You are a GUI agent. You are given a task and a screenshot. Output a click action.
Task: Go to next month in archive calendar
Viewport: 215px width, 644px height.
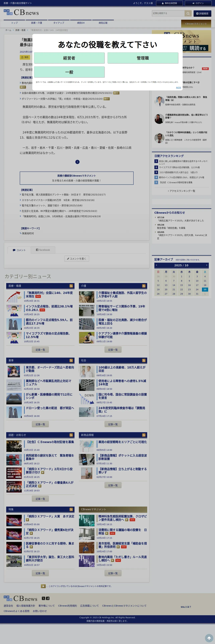click(x=206, y=265)
